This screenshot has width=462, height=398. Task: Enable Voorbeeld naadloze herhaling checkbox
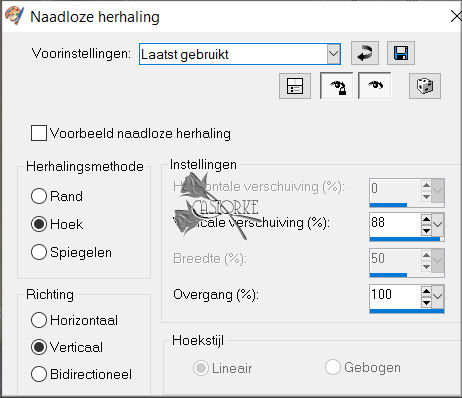pyautogui.click(x=39, y=133)
